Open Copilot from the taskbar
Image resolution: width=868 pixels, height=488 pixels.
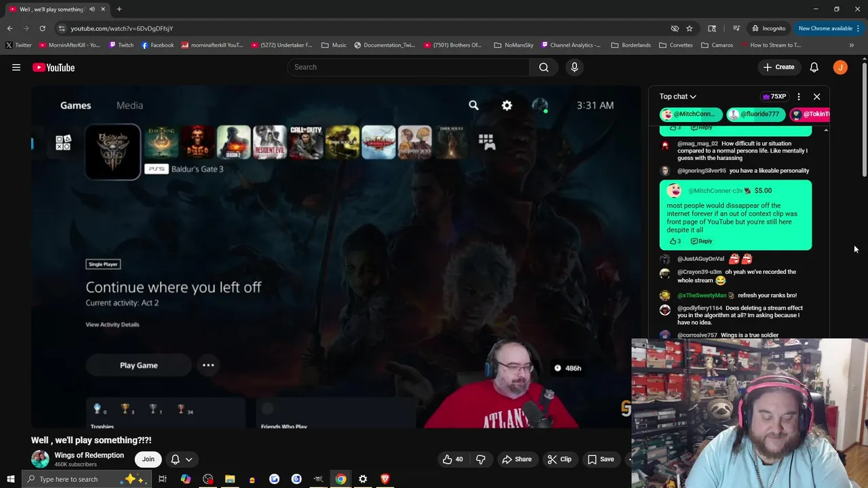(185, 479)
